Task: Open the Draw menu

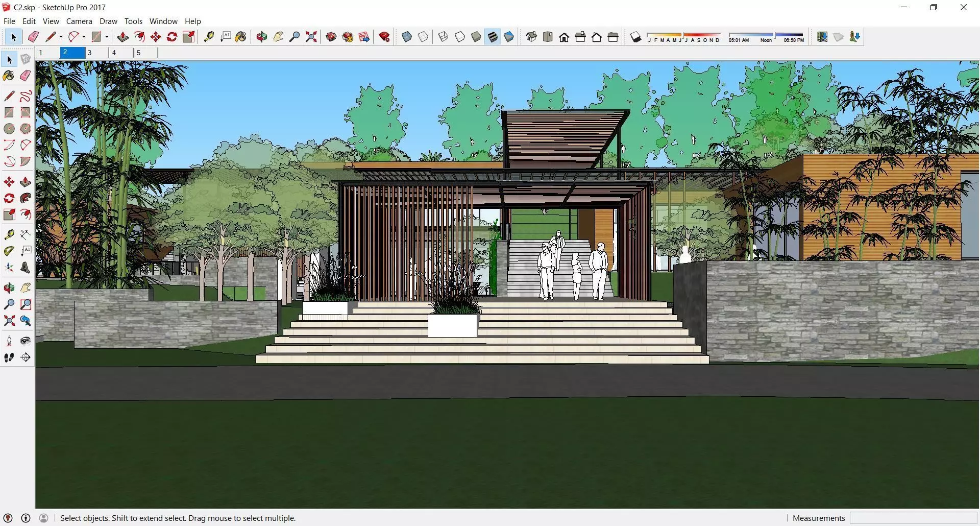Action: [x=108, y=21]
